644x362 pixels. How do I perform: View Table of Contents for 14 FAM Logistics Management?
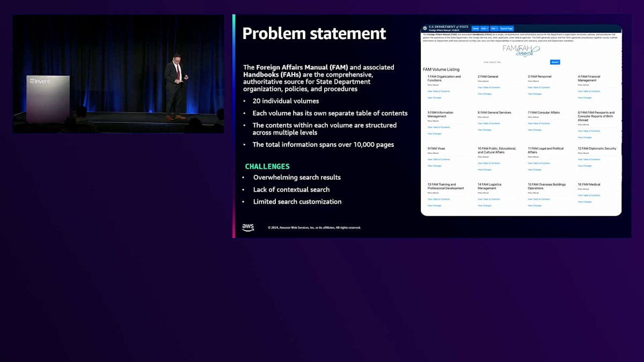[x=488, y=199]
